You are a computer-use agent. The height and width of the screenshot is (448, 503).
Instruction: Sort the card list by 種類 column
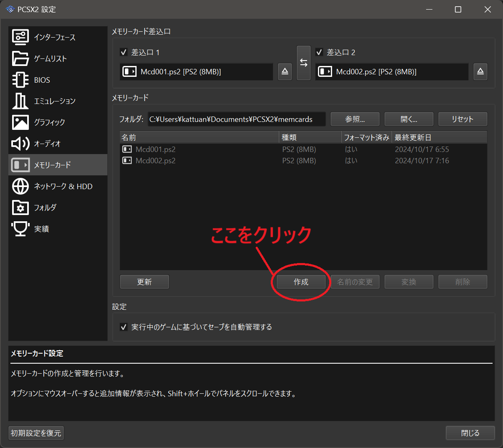click(310, 137)
